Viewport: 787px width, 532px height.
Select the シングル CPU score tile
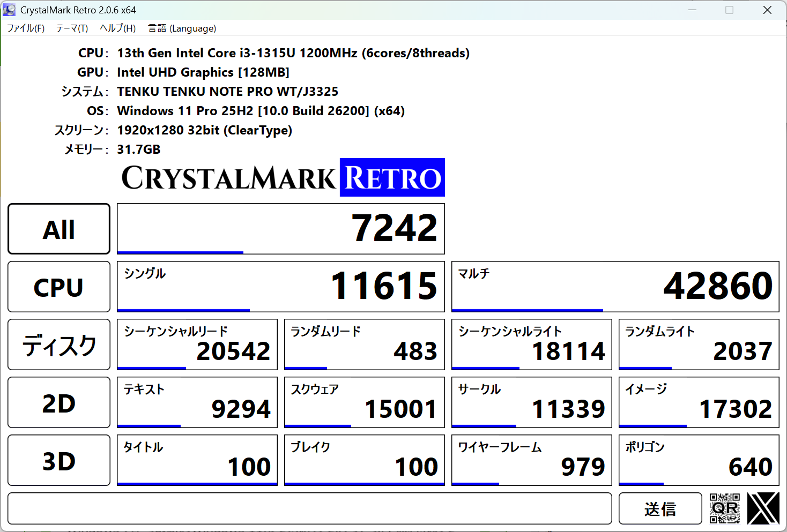click(x=280, y=287)
